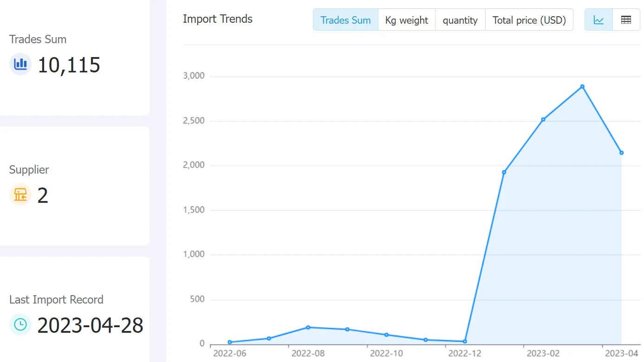Select the Total price (USD) tab
This screenshot has height=362, width=644.
[529, 20]
